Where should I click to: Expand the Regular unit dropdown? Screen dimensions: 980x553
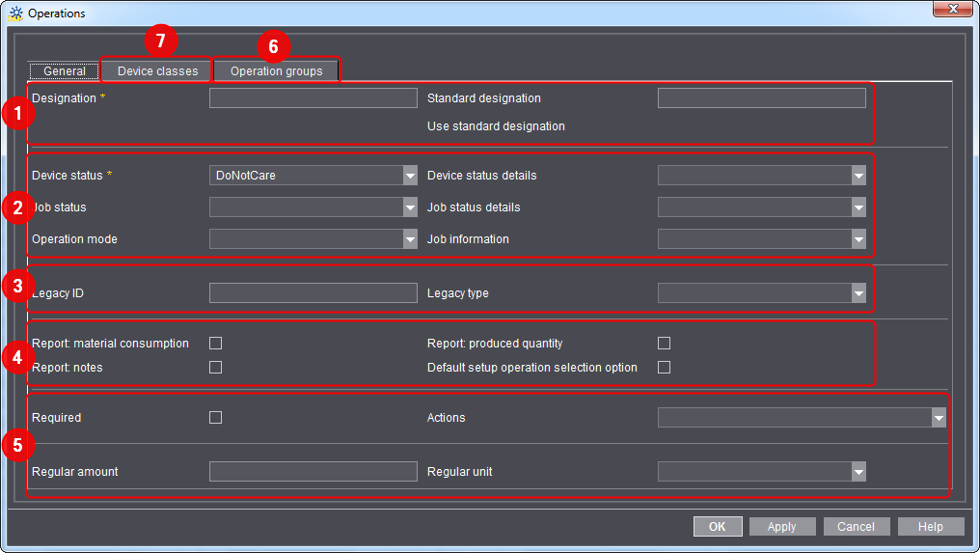[761, 471]
